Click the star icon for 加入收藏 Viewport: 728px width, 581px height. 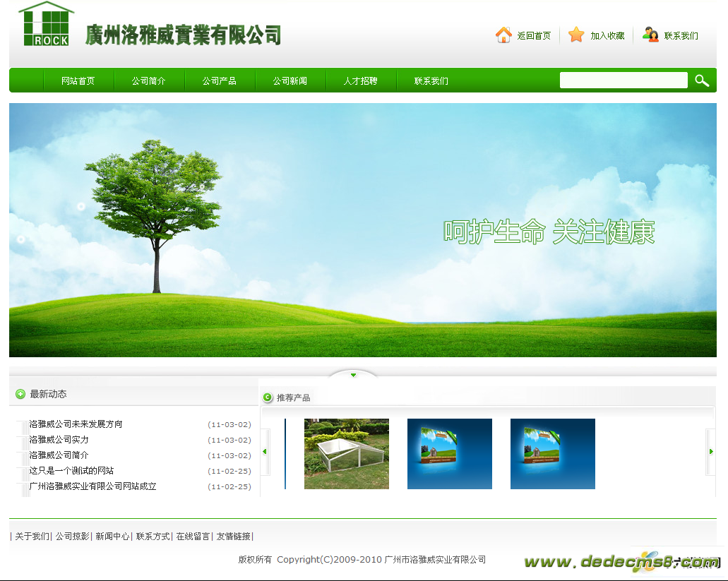coord(576,35)
